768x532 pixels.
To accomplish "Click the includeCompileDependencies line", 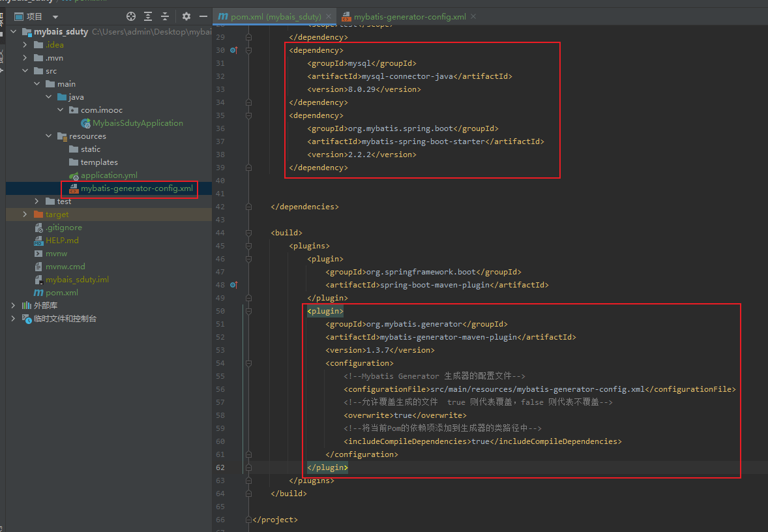I will point(483,441).
